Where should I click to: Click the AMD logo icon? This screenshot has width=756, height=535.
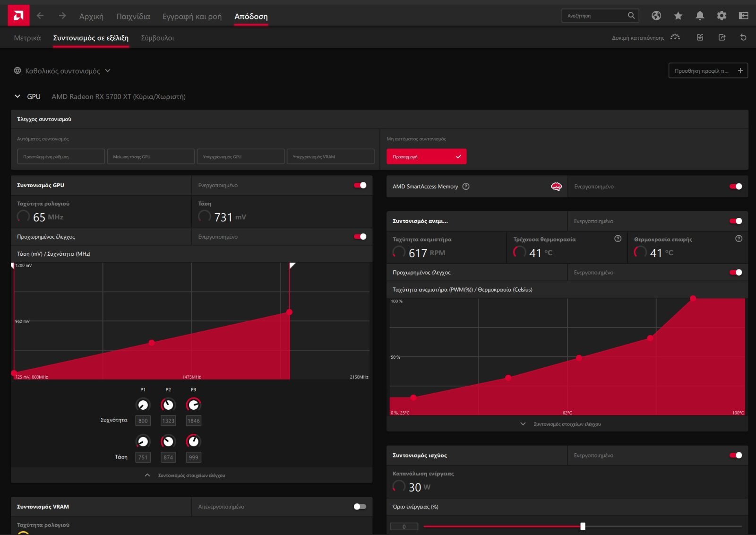18,16
